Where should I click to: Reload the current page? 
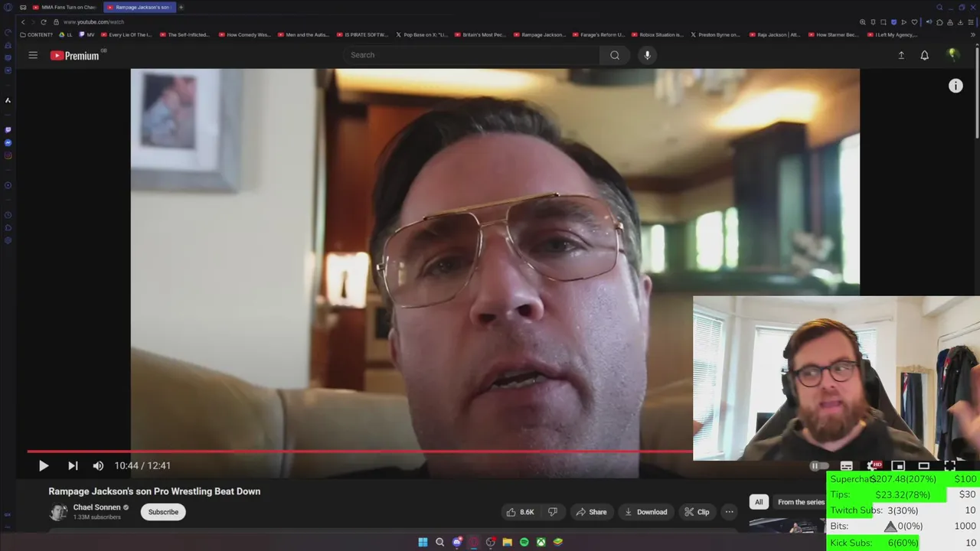(44, 22)
